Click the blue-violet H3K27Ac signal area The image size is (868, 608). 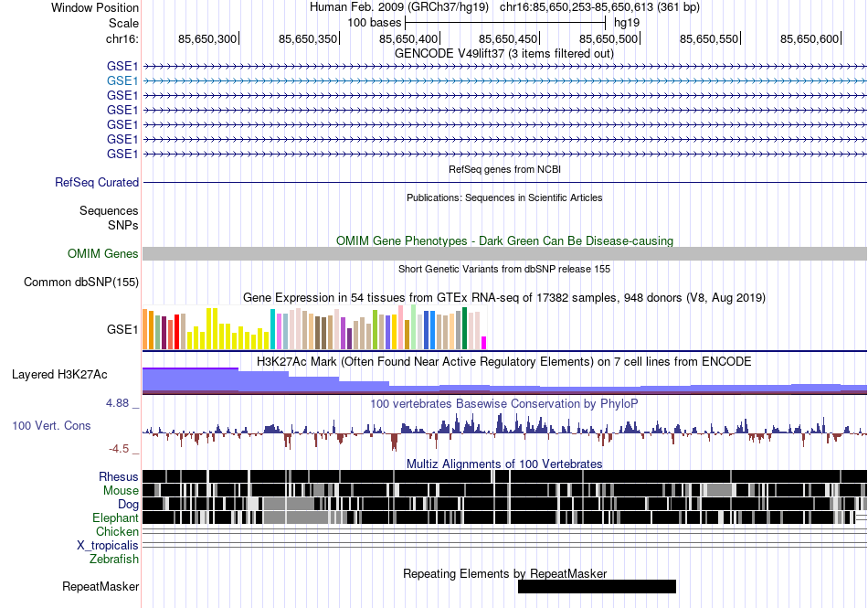504,381
